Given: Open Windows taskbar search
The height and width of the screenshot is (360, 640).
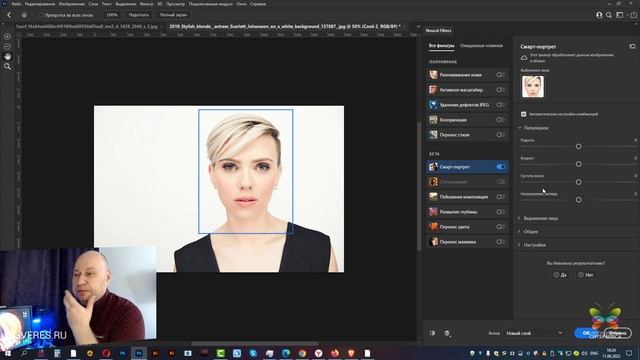Looking at the screenshot, I should tap(24, 353).
